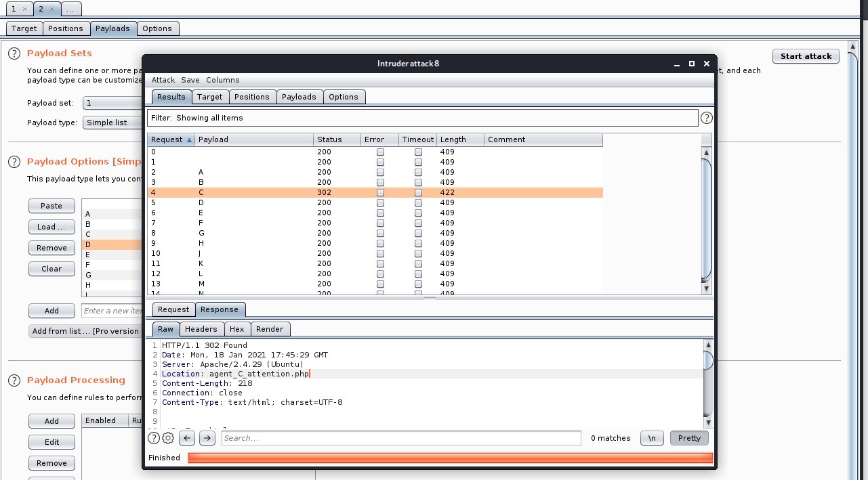Image resolution: width=868 pixels, height=480 pixels.
Task: Expand the Payload set number dropdown
Action: coord(112,103)
